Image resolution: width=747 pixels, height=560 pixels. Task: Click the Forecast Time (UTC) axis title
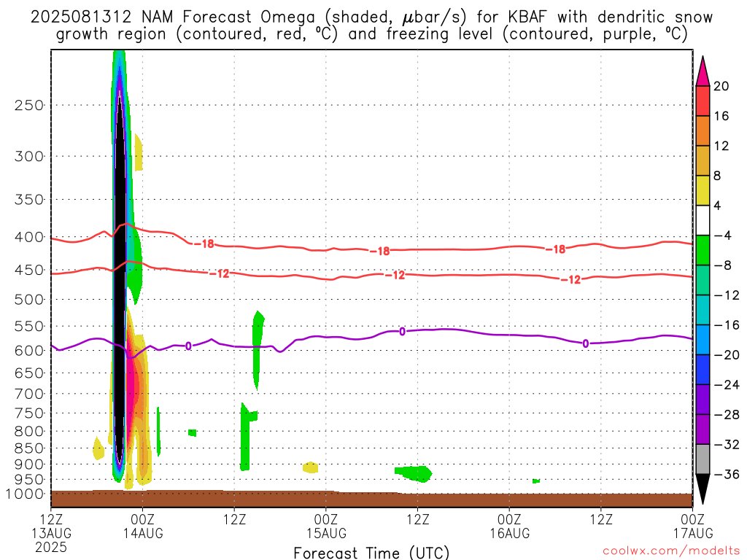[371, 553]
